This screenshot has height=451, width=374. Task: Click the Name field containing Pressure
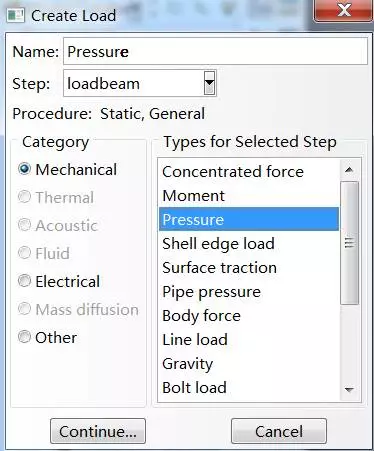[215, 51]
